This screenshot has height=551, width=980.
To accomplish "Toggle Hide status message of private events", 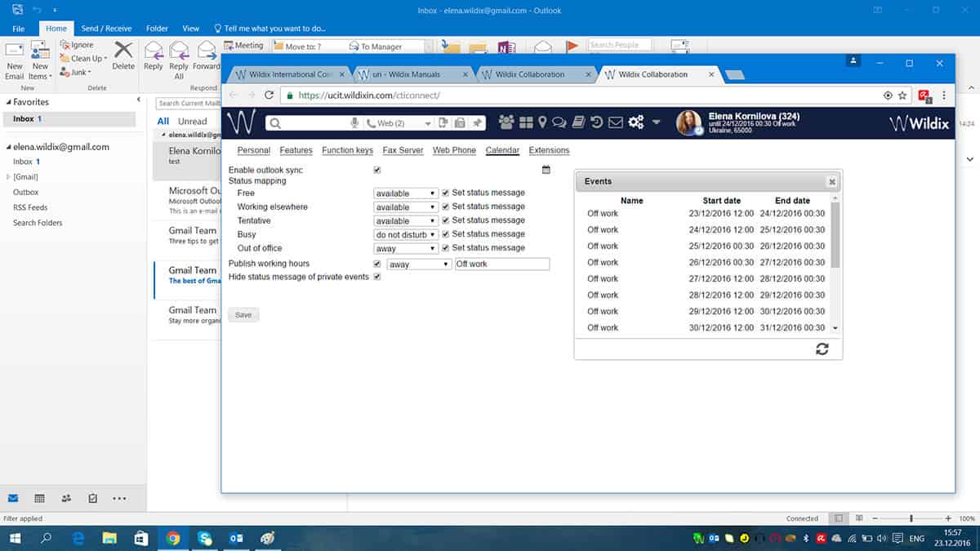I will coord(377,277).
